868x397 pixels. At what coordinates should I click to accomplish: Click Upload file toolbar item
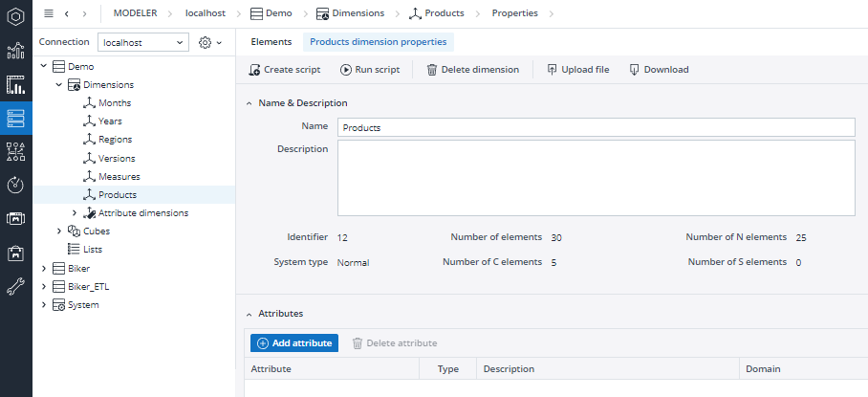point(578,70)
